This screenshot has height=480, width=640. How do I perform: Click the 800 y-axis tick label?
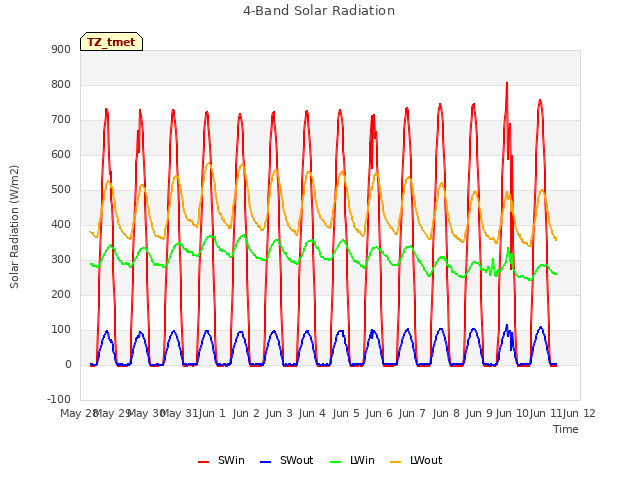pyautogui.click(x=61, y=84)
